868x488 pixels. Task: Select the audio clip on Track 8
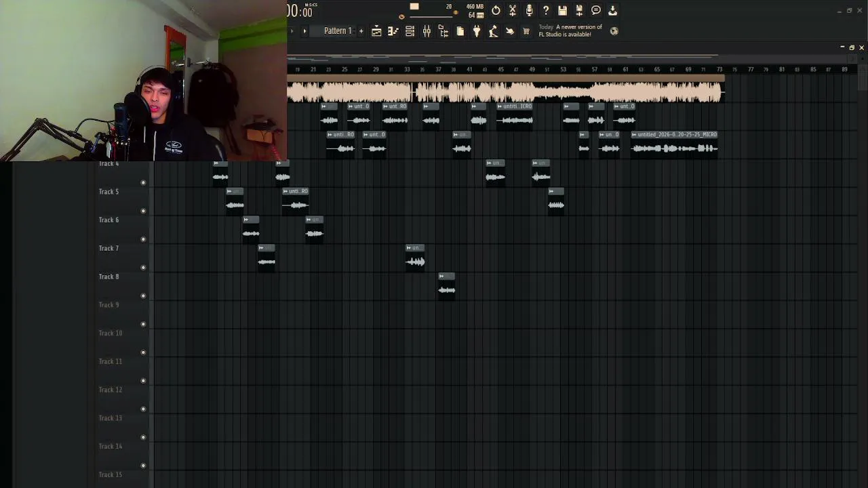(446, 287)
